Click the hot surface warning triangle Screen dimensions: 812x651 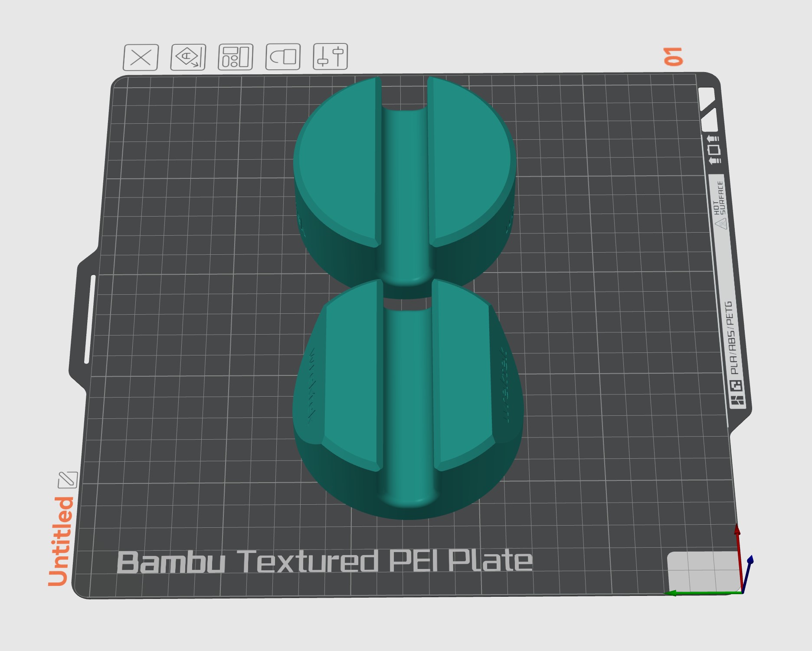point(720,223)
